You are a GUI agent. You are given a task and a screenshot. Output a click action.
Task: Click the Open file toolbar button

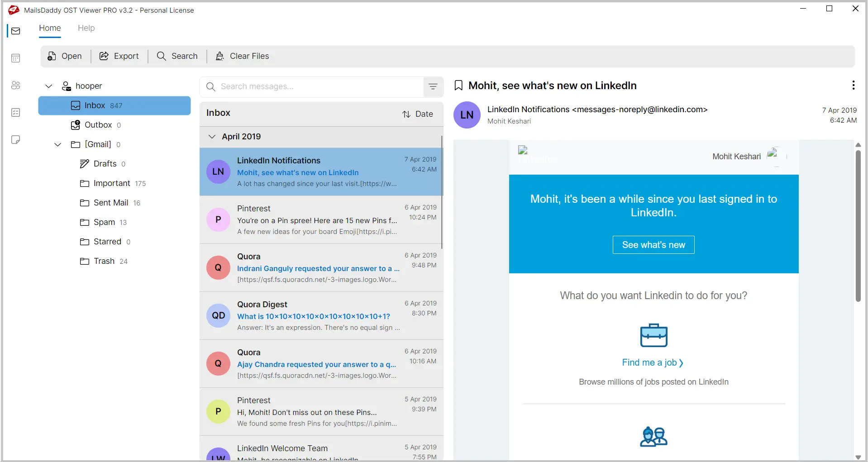65,56
